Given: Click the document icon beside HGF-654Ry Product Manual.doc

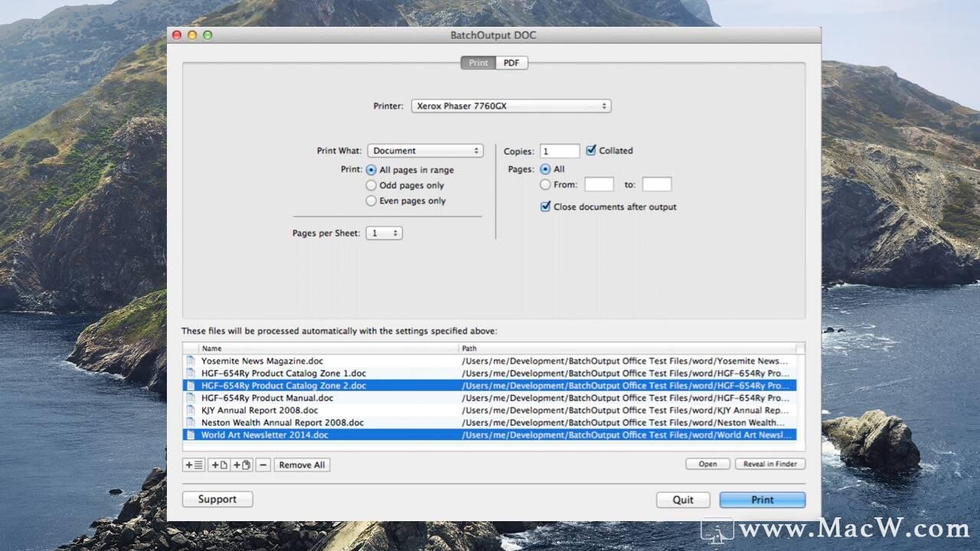Looking at the screenshot, I should 190,398.
